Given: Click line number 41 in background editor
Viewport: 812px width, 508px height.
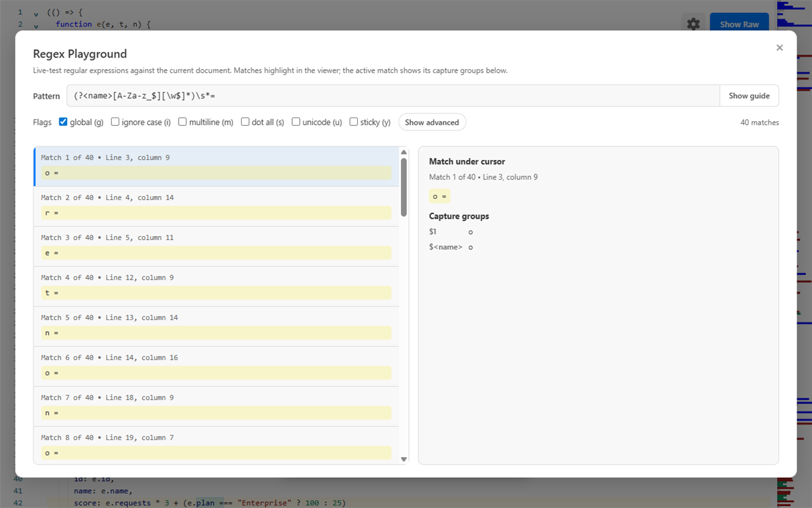Looking at the screenshot, I should tap(18, 491).
